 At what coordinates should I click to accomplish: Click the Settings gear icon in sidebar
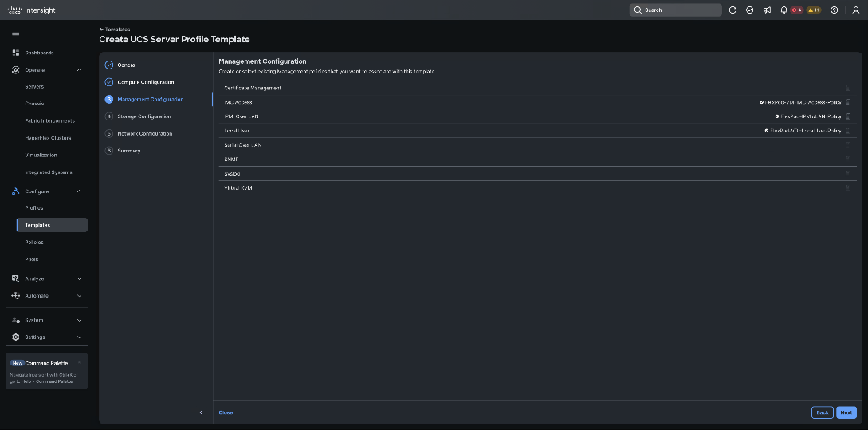click(15, 337)
